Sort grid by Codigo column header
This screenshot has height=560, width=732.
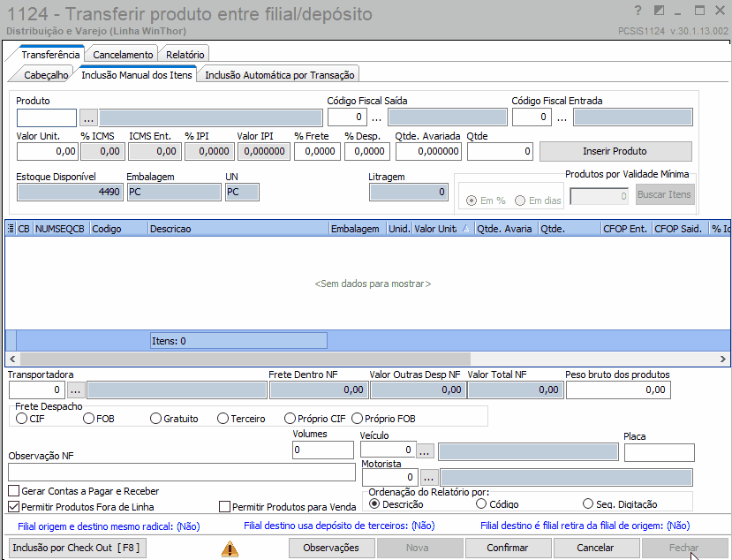click(x=119, y=229)
